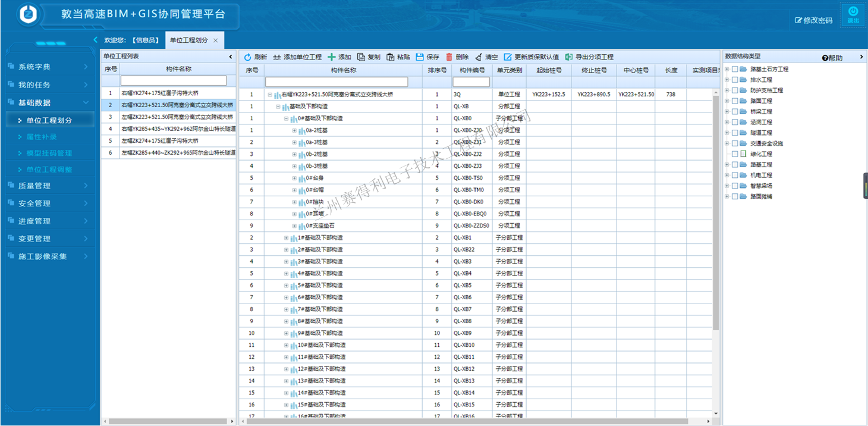This screenshot has width=868, height=426.
Task: Click the 导出分项工程 Excel export icon
Action: tap(569, 57)
